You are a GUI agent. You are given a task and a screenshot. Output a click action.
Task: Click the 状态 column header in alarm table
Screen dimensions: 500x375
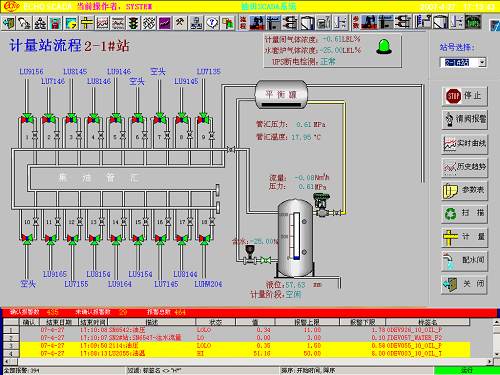tap(215, 322)
